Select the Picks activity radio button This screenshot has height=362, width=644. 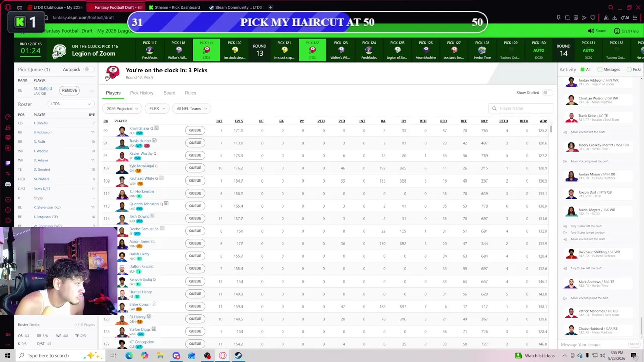click(629, 69)
